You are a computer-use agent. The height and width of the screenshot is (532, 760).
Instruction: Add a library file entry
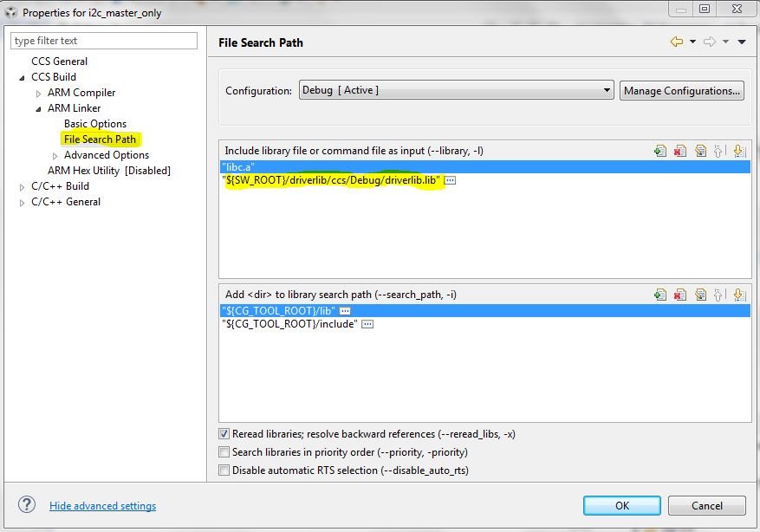[659, 151]
